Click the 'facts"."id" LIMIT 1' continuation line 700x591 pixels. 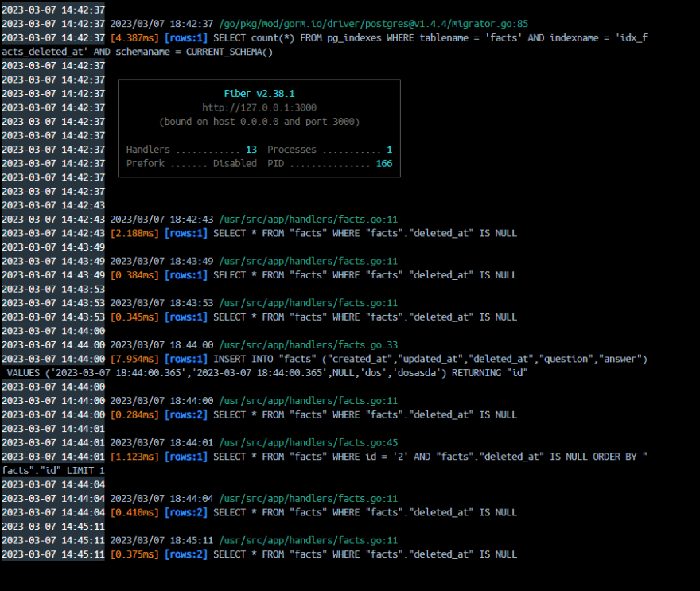coord(53,470)
